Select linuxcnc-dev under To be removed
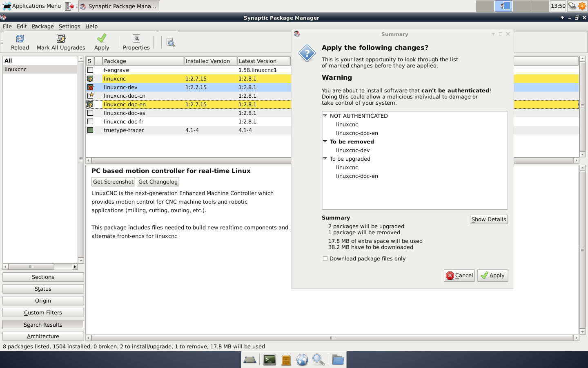This screenshot has height=368, width=588. (353, 150)
